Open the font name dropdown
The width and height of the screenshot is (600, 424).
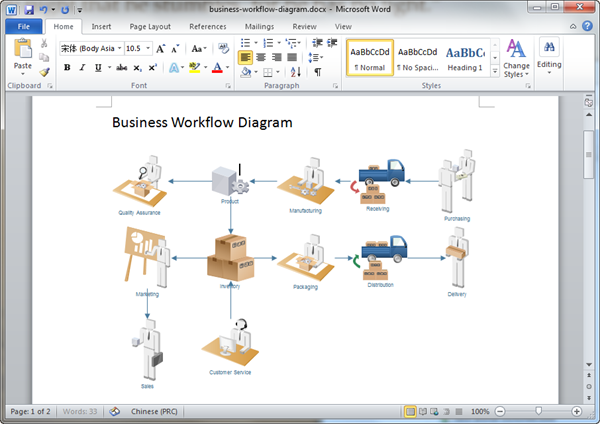pyautogui.click(x=120, y=48)
